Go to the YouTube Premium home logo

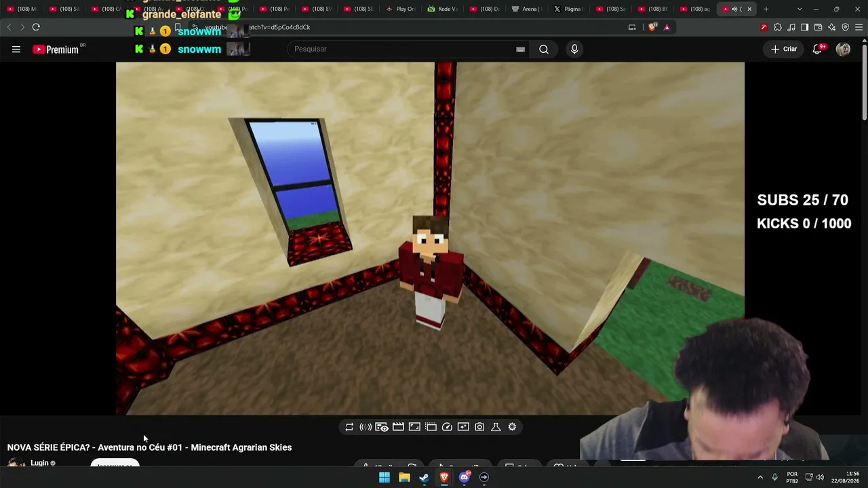pyautogui.click(x=56, y=49)
